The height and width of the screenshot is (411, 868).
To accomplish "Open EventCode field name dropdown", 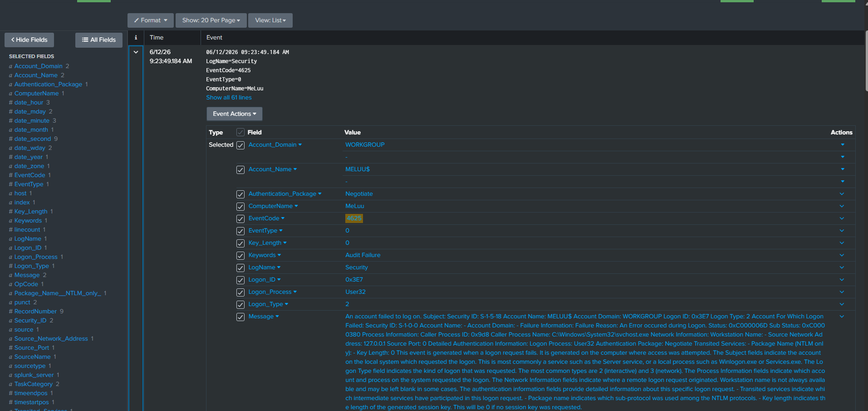I will click(x=266, y=218).
